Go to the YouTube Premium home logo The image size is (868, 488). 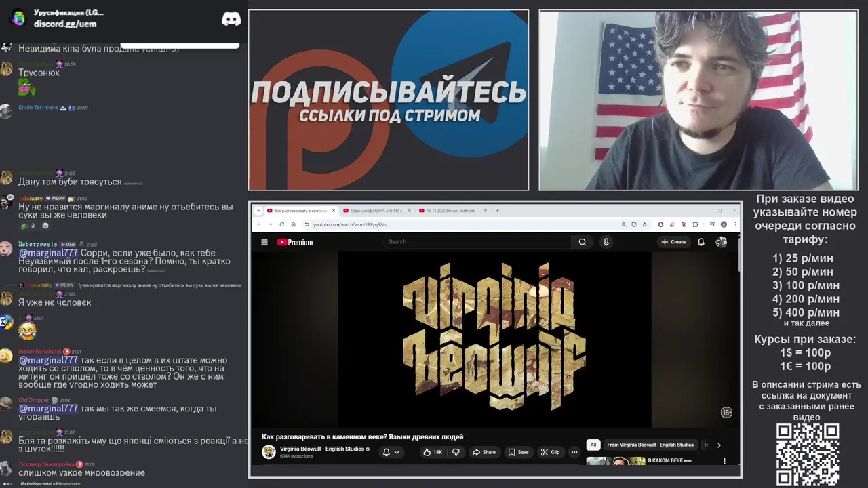pyautogui.click(x=295, y=242)
